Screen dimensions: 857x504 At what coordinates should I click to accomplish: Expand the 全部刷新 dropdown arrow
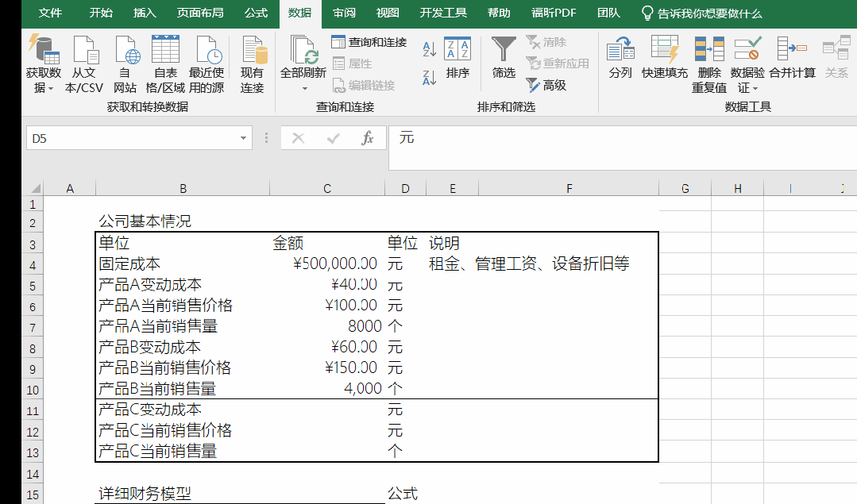[x=304, y=88]
